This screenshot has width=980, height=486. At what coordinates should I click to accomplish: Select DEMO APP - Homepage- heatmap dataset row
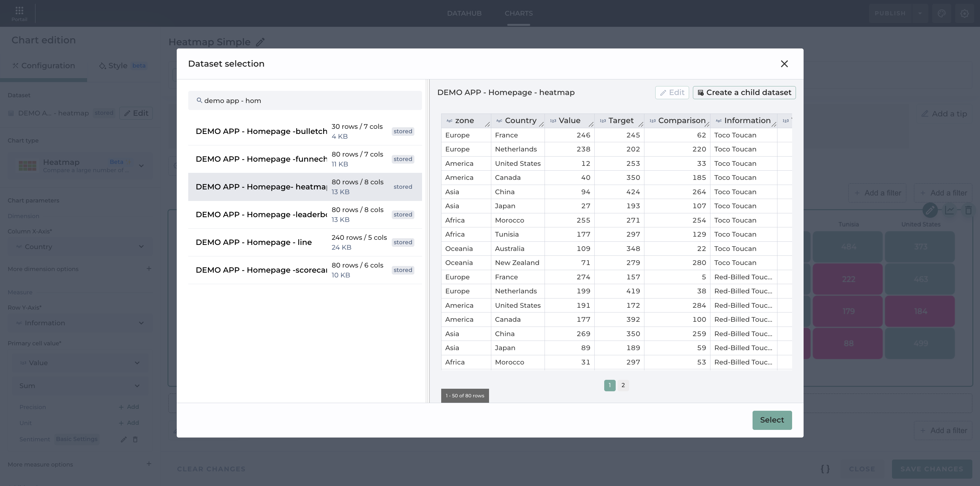click(305, 187)
